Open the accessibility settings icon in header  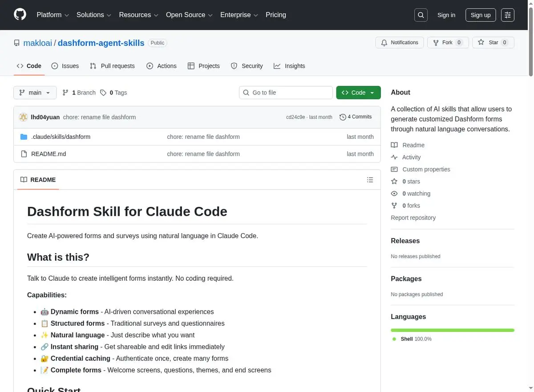pos(508,15)
